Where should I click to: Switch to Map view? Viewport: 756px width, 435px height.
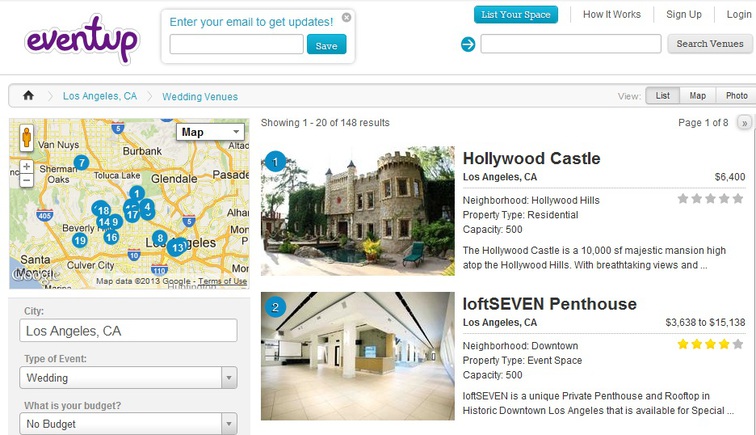tap(698, 95)
